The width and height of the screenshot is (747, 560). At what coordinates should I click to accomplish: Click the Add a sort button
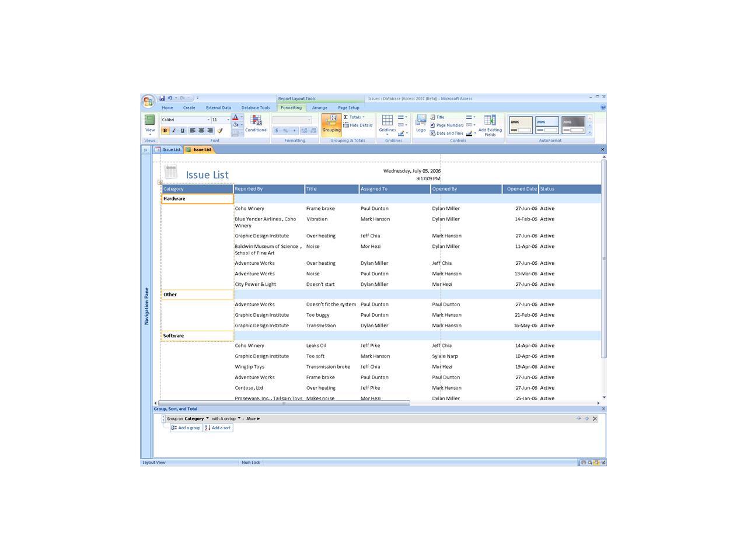[218, 428]
